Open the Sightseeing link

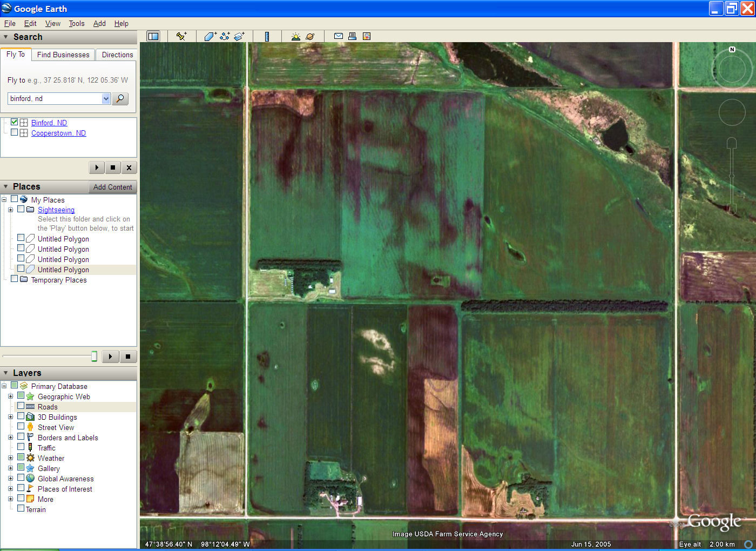[x=56, y=210]
